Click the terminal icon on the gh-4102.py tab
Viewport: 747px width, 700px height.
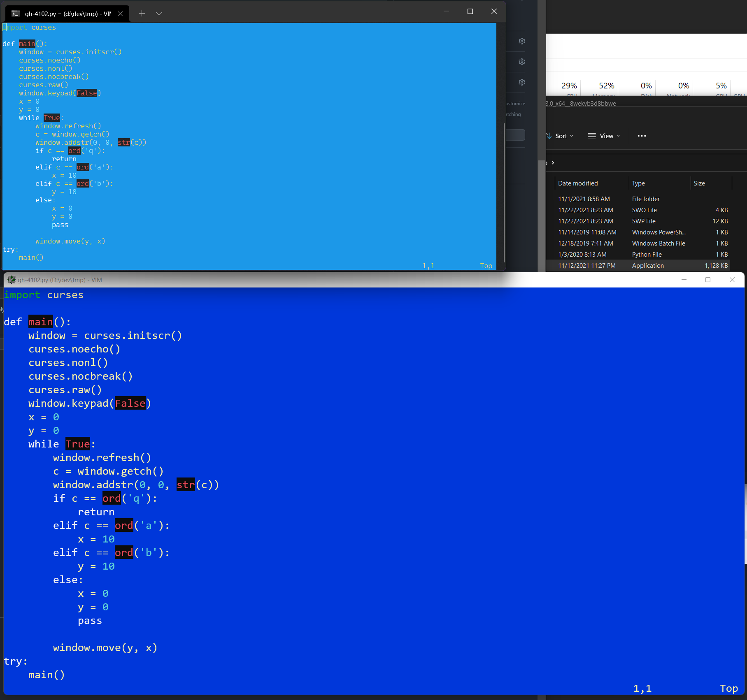pyautogui.click(x=15, y=14)
